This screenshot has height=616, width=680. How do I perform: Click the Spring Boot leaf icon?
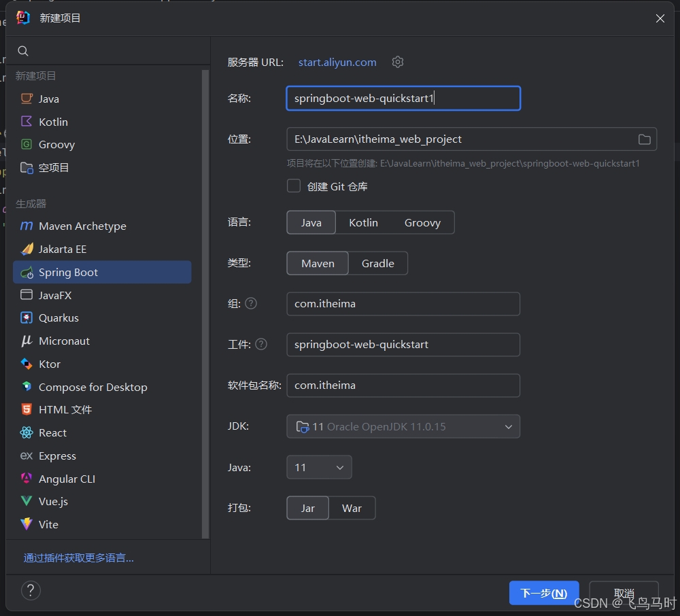[x=27, y=272]
